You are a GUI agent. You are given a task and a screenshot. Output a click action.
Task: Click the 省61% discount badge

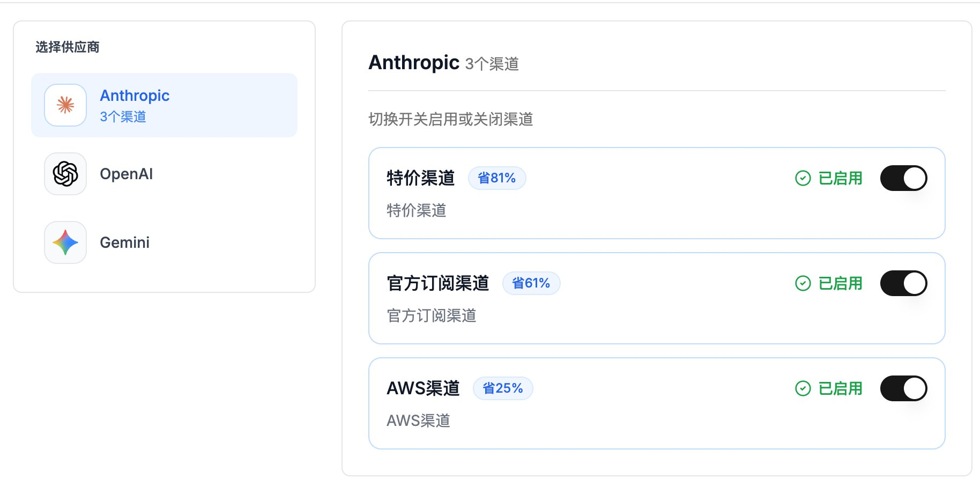tap(531, 283)
